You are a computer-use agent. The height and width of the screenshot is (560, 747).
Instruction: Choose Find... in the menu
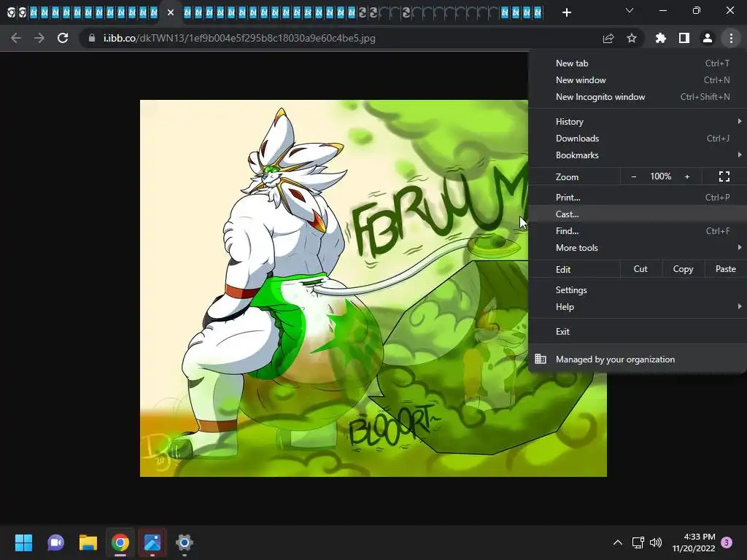pos(638,231)
